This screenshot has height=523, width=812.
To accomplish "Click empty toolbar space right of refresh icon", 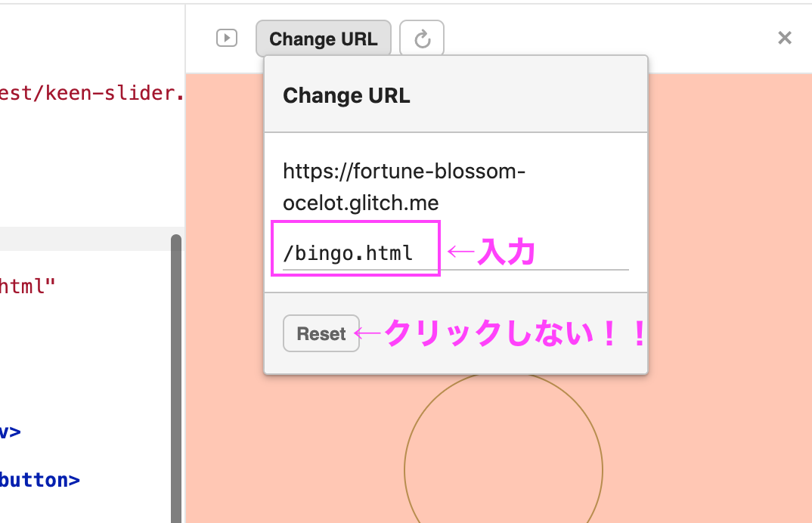I will [x=605, y=38].
